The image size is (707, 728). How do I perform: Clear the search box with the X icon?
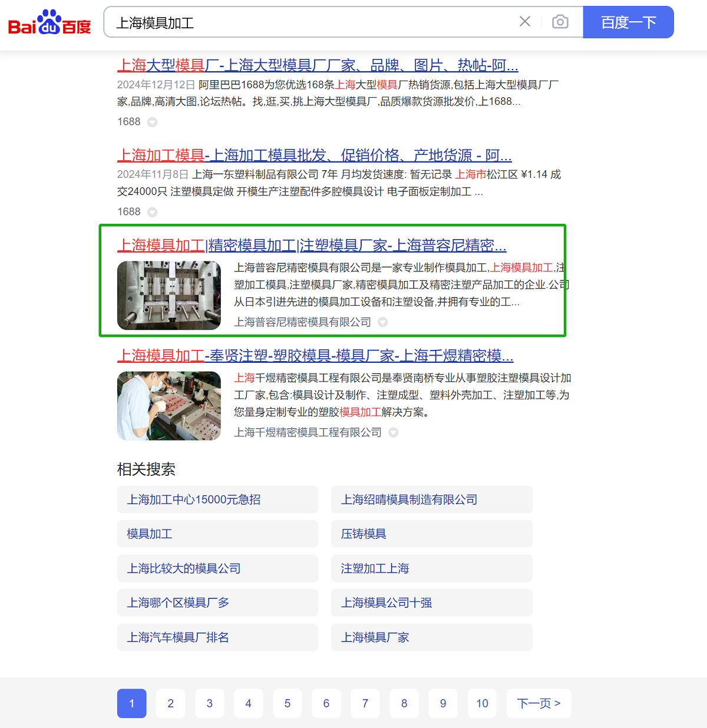pyautogui.click(x=525, y=22)
